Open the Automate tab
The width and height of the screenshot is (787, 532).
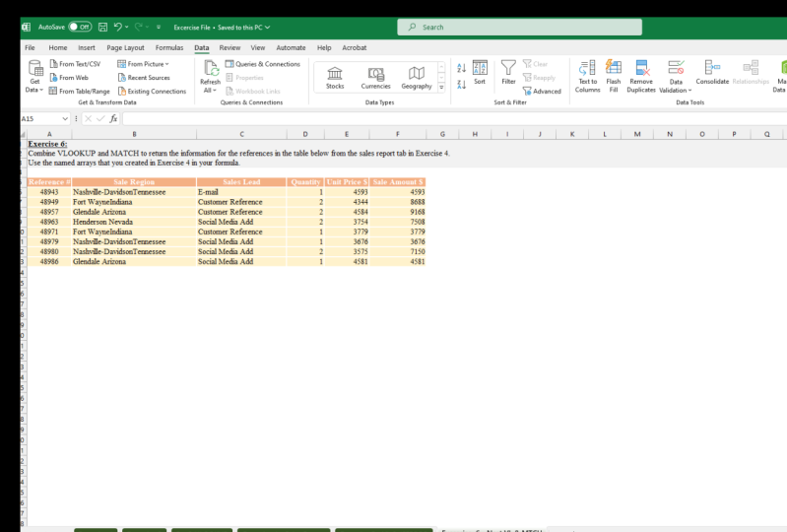click(291, 47)
